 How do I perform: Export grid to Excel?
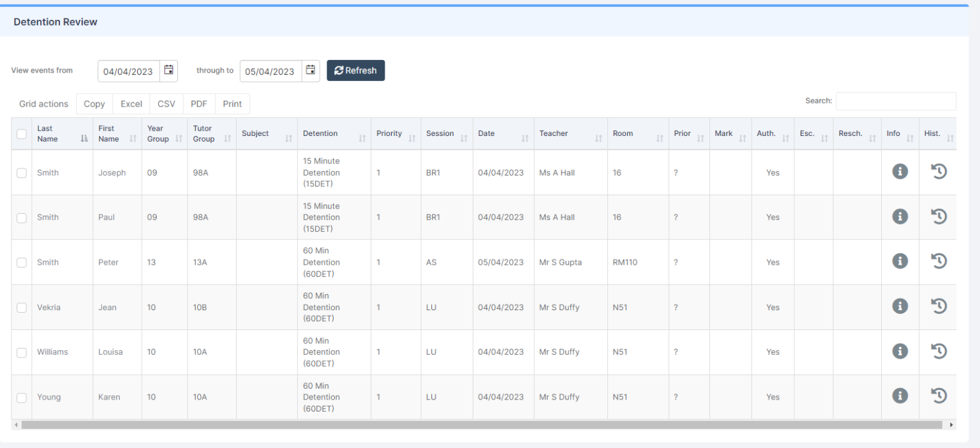click(131, 104)
